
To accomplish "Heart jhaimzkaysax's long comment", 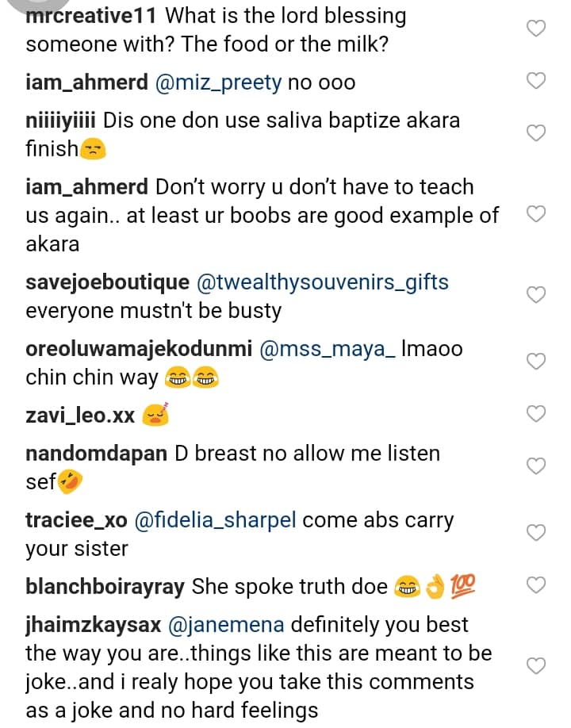I will 537,666.
